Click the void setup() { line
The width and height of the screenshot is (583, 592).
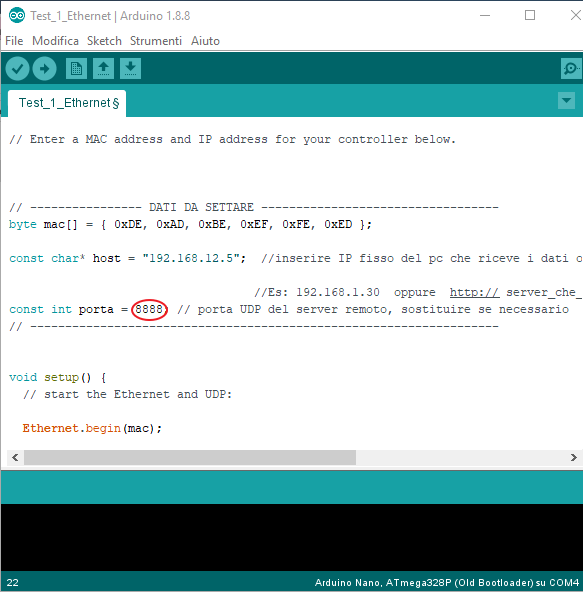[58, 377]
